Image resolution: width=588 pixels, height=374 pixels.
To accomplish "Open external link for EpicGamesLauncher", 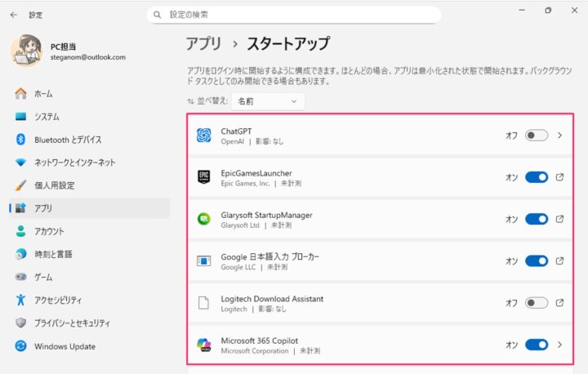I will [560, 177].
